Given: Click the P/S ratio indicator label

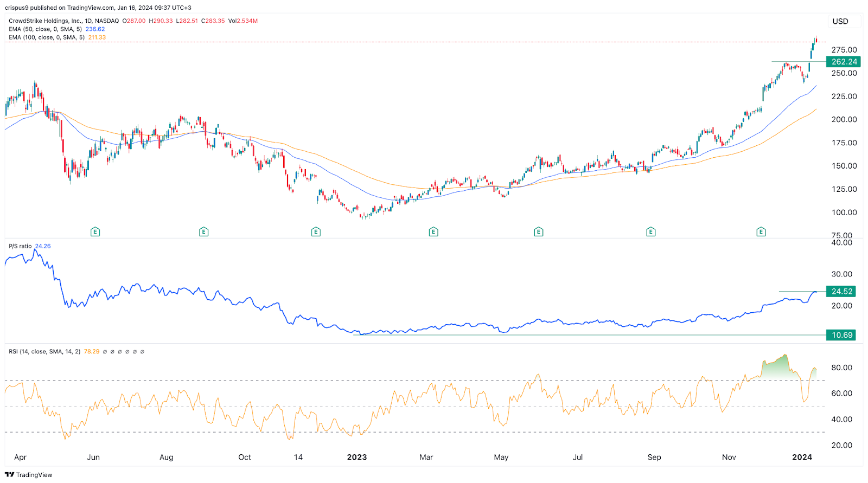Looking at the screenshot, I should coord(20,246).
